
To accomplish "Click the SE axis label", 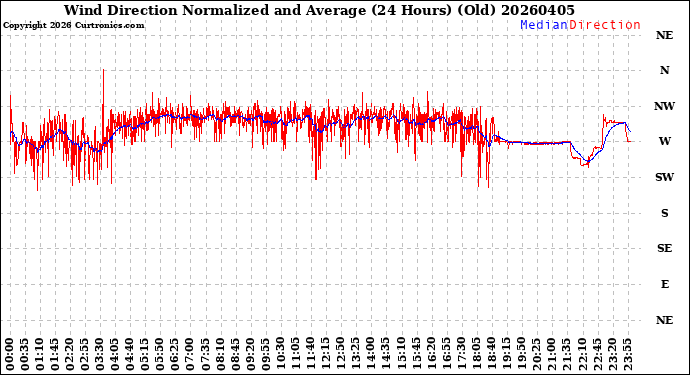I will coord(664,249).
